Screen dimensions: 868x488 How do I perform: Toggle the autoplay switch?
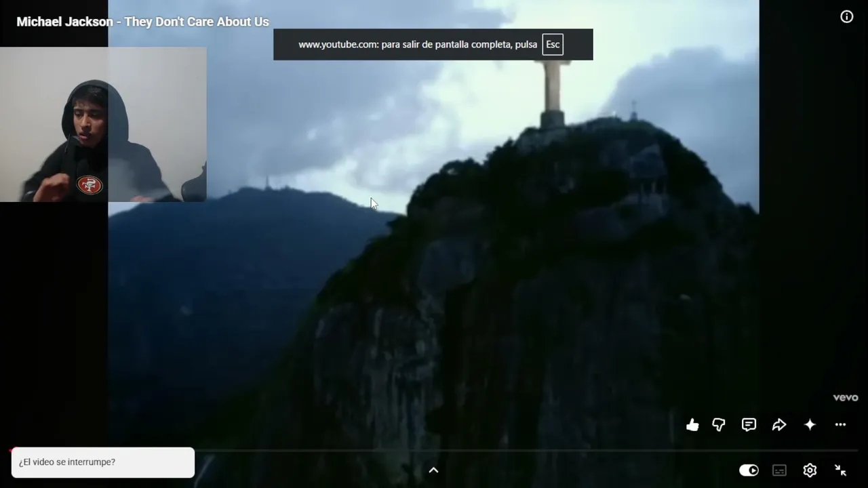pos(749,470)
